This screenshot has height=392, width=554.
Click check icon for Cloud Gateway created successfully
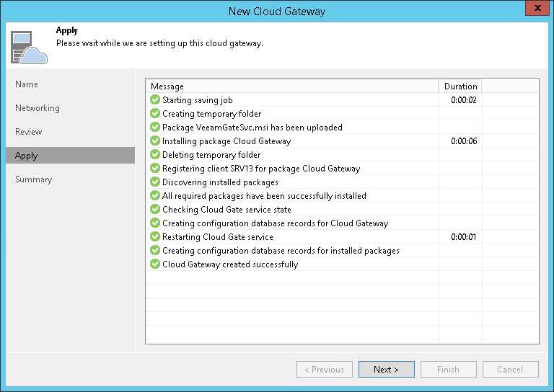point(155,264)
